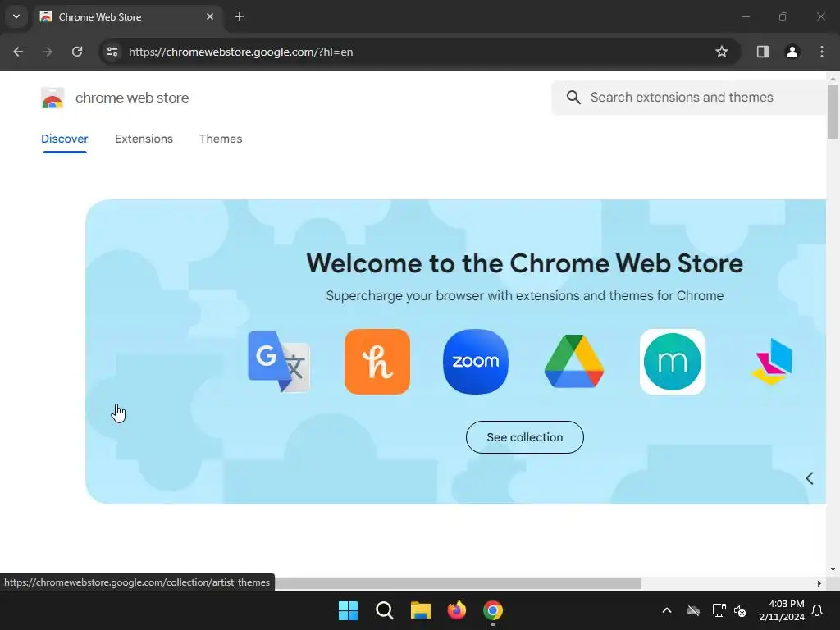Click the vertical scrollbar thumb

coord(833,112)
